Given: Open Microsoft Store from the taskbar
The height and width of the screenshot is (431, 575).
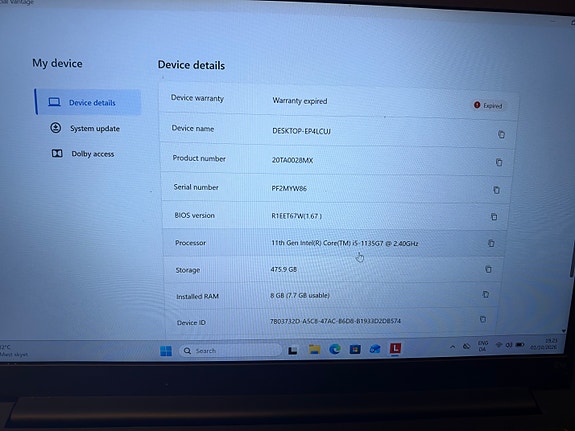Looking at the screenshot, I should pyautogui.click(x=355, y=349).
